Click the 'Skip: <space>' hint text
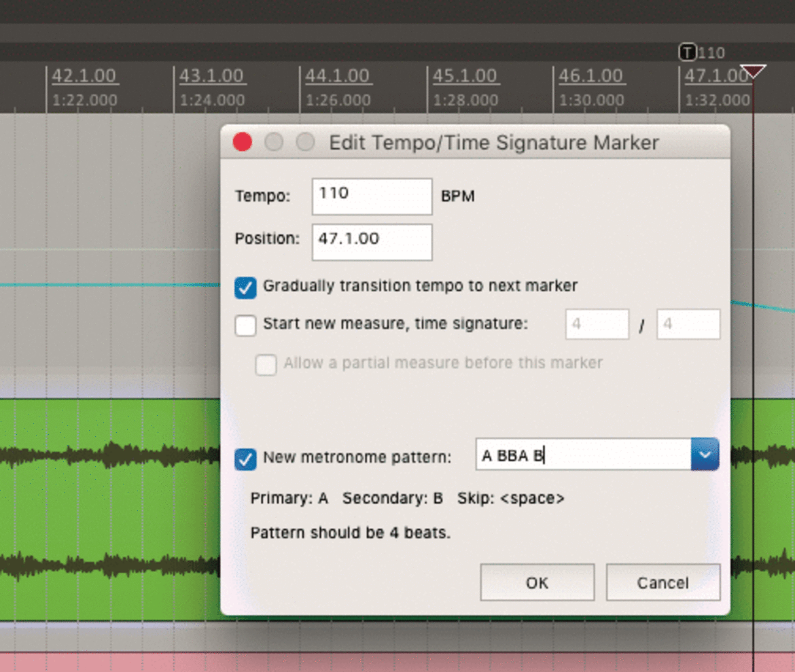This screenshot has height=672, width=795. [510, 499]
